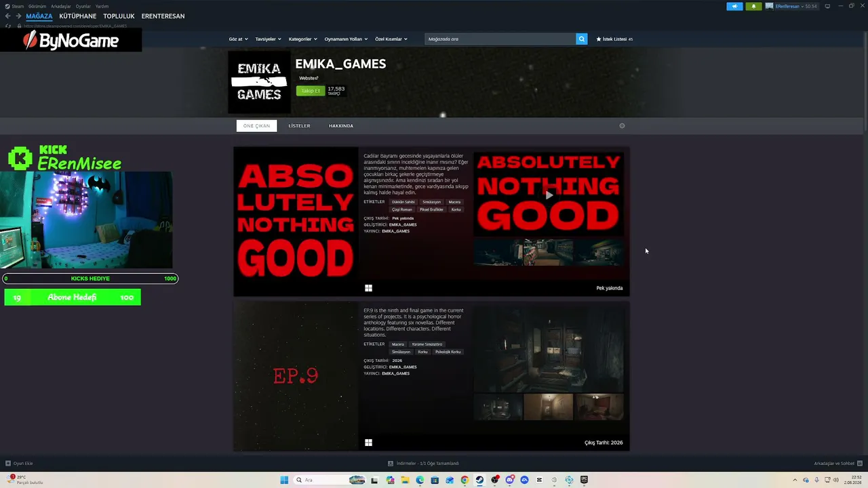Click the Takip Et follow button

pos(311,91)
